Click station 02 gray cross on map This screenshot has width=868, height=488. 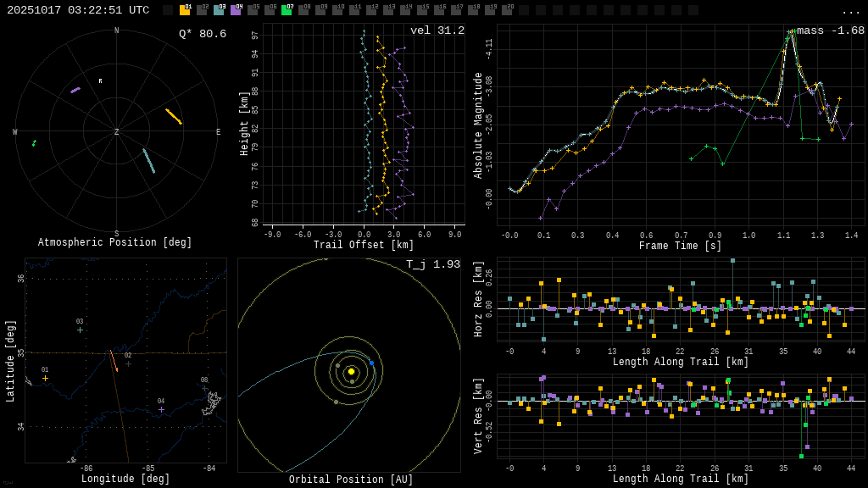click(128, 363)
